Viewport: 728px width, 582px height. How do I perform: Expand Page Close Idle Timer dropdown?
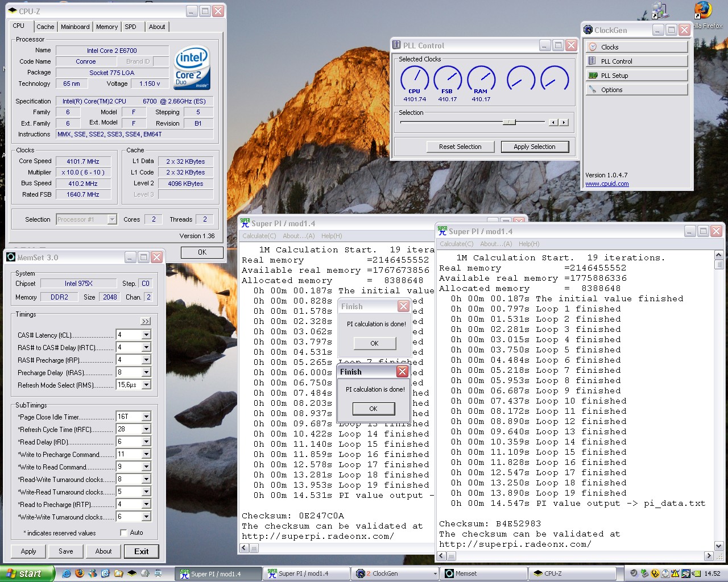[x=146, y=417]
